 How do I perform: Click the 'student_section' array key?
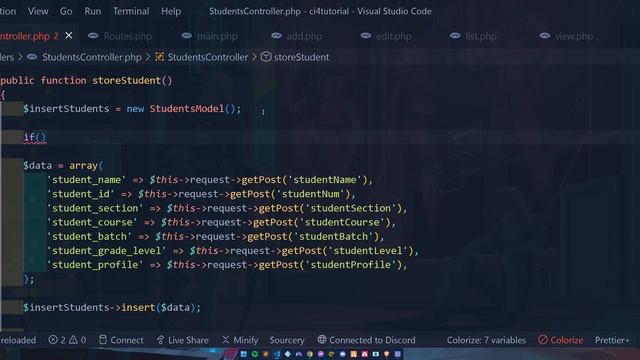[x=95, y=209]
